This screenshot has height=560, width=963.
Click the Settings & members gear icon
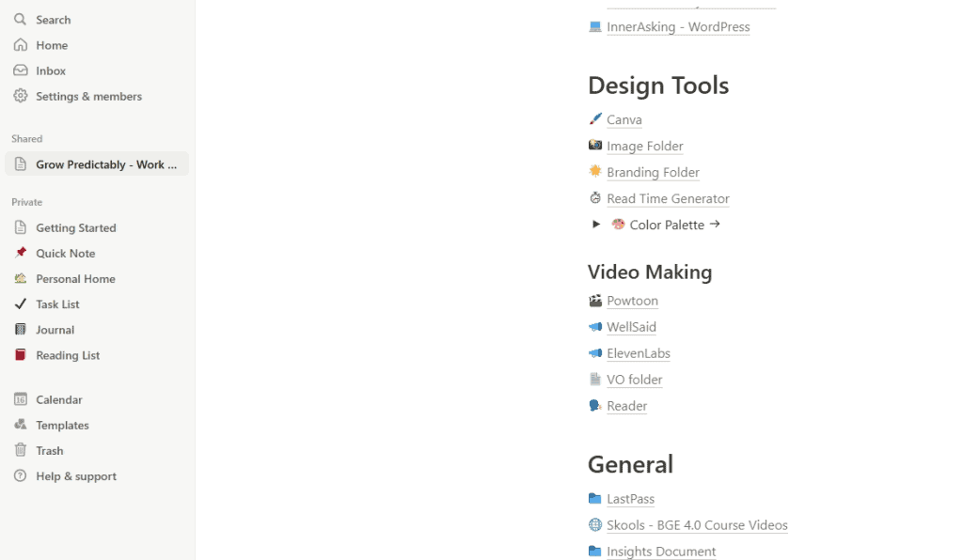[21, 96]
